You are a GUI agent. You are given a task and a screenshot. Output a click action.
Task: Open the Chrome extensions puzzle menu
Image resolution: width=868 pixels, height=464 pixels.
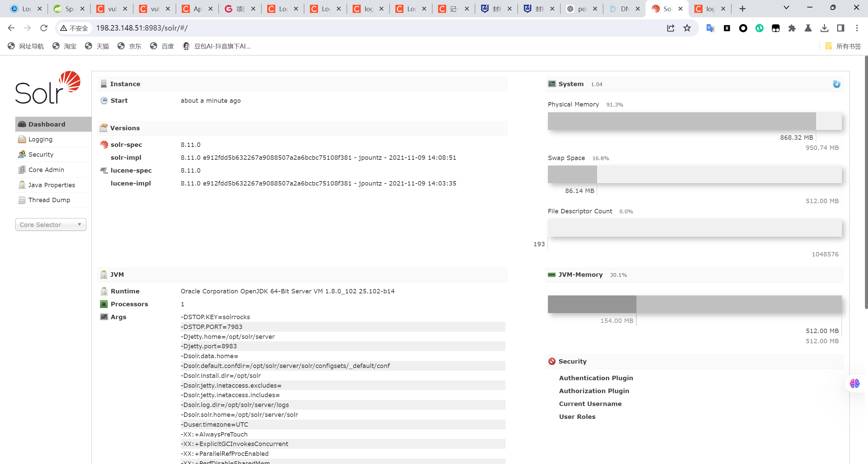click(792, 28)
